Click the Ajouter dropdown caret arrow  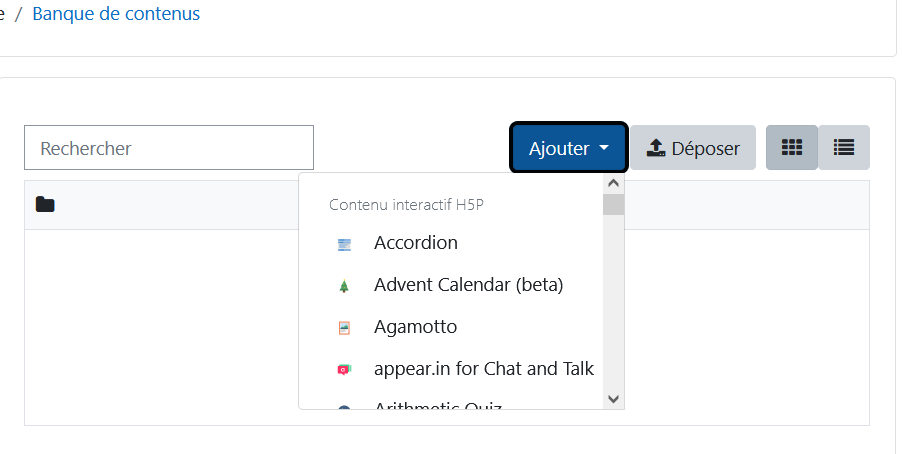pyautogui.click(x=603, y=148)
